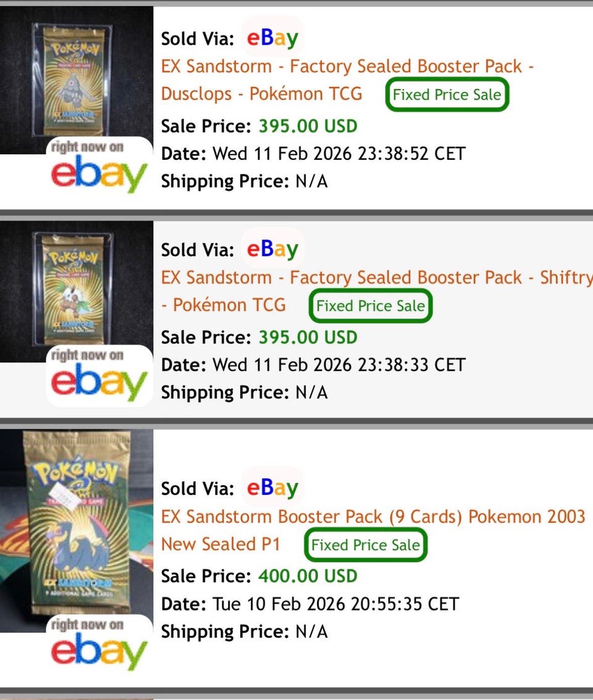Select the 400.00 USD sale price

pos(308,576)
